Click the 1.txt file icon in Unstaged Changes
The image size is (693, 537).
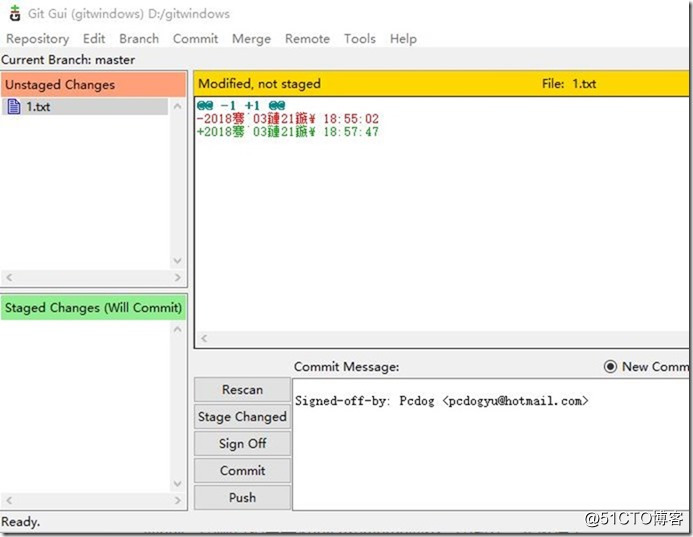(x=14, y=107)
